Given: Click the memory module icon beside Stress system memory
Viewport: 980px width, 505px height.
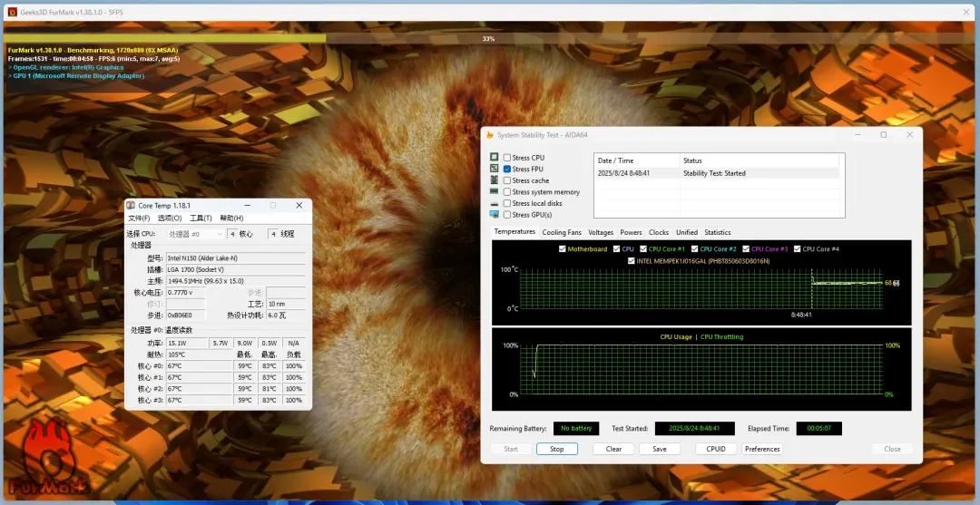Looking at the screenshot, I should (x=495, y=191).
